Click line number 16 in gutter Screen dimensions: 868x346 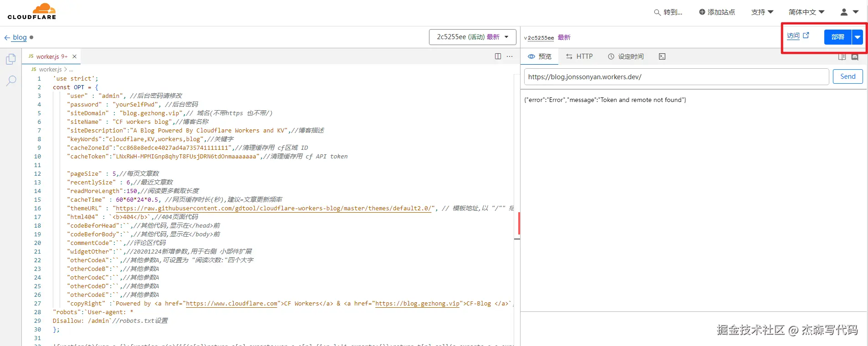(x=37, y=208)
